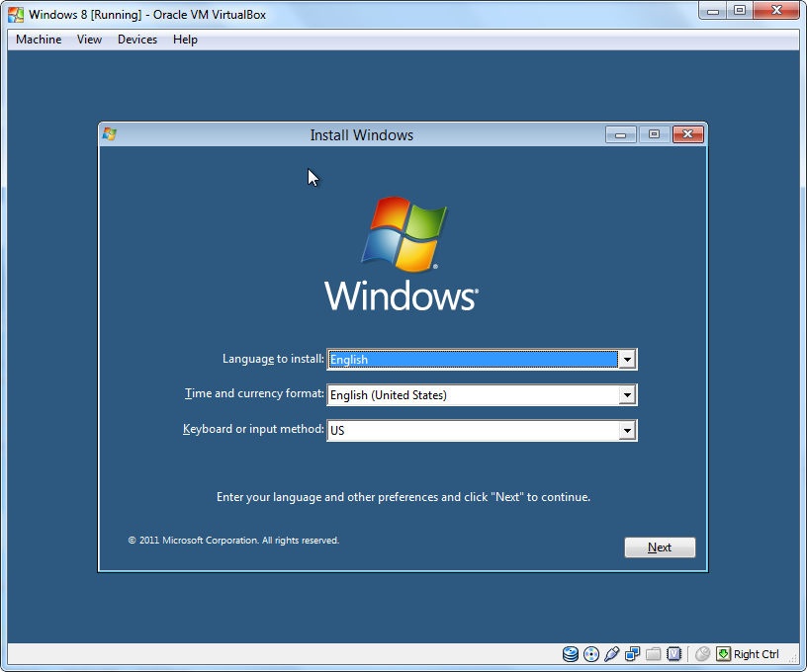Click the Right Ctrl host key label
Viewport: 807px width, 672px height.
tap(756, 654)
